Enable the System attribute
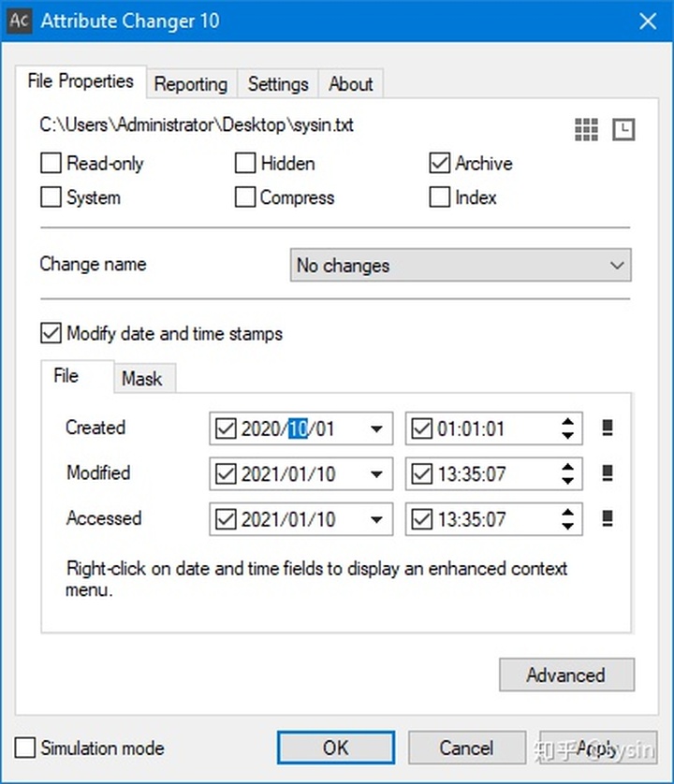Viewport: 674px width, 784px height. point(51,197)
